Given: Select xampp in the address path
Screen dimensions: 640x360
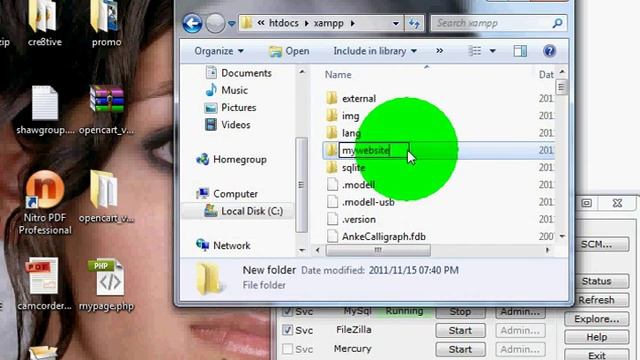Looking at the screenshot, I should tap(329, 23).
